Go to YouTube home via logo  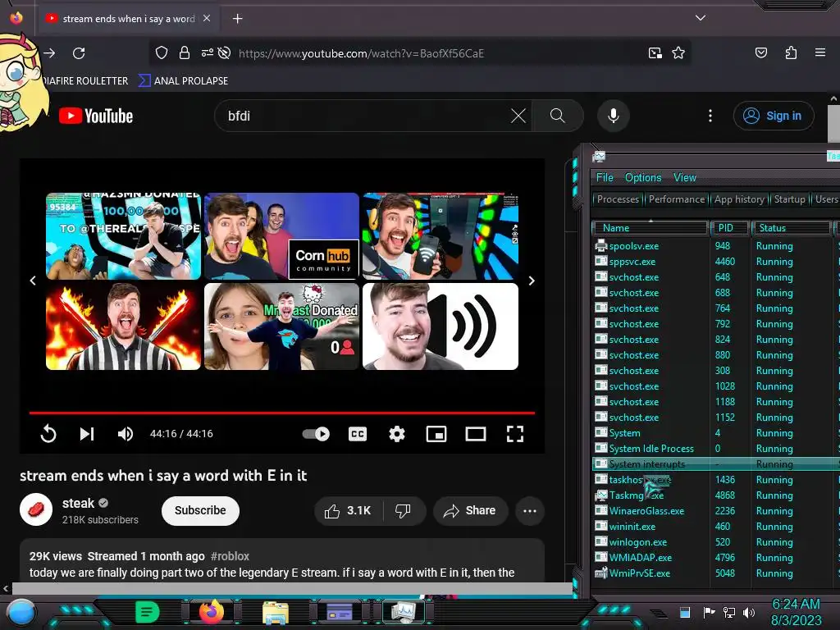tap(96, 116)
